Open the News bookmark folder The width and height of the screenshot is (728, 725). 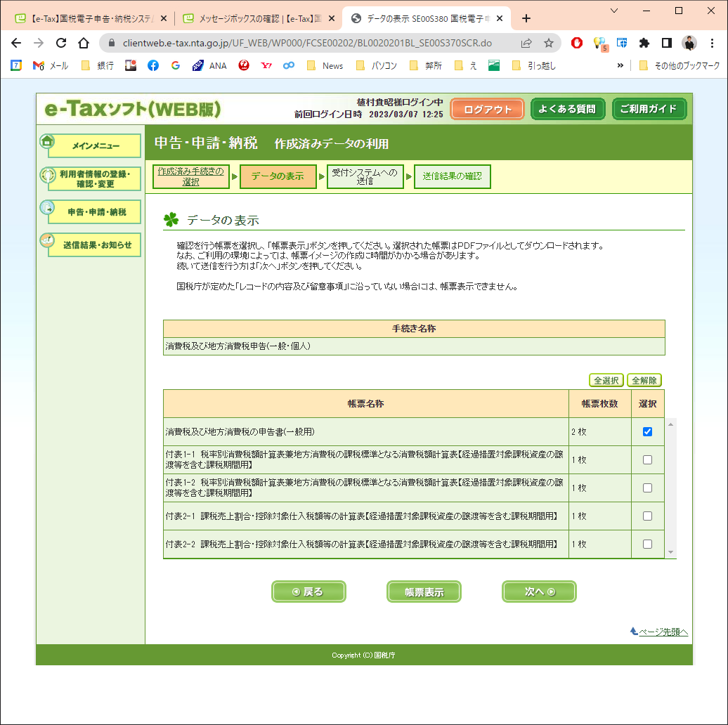click(325, 65)
